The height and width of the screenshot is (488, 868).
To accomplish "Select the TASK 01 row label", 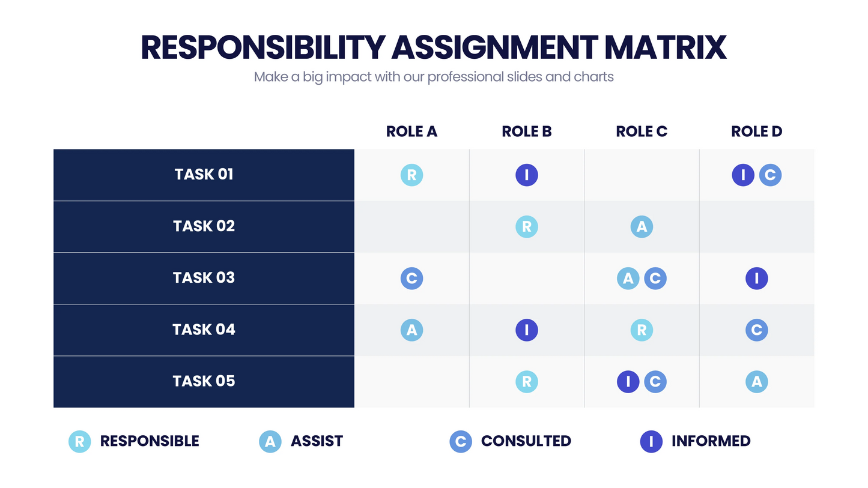I will (x=204, y=175).
